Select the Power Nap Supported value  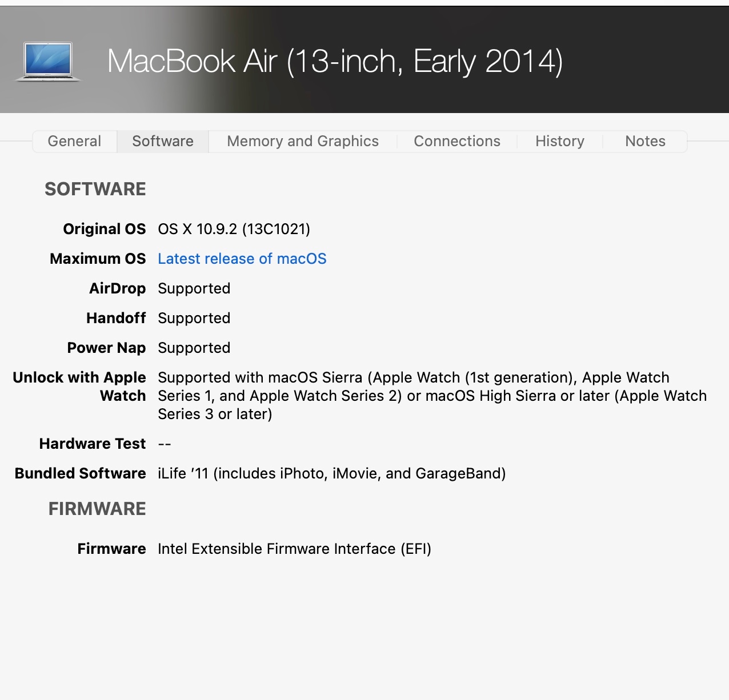tap(194, 348)
